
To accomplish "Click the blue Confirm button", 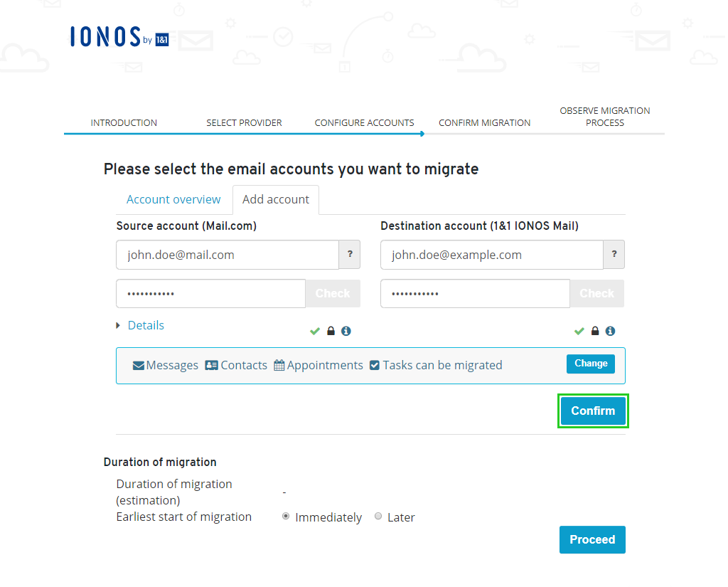I will 593,411.
